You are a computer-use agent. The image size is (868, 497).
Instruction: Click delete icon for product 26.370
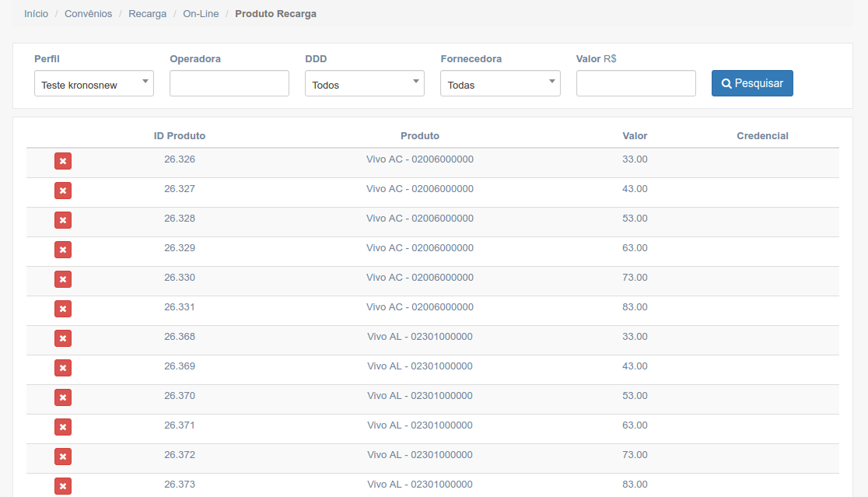(63, 397)
